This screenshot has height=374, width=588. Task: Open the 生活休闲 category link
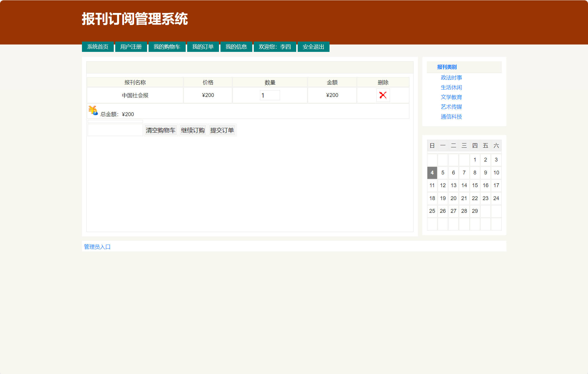click(x=451, y=87)
